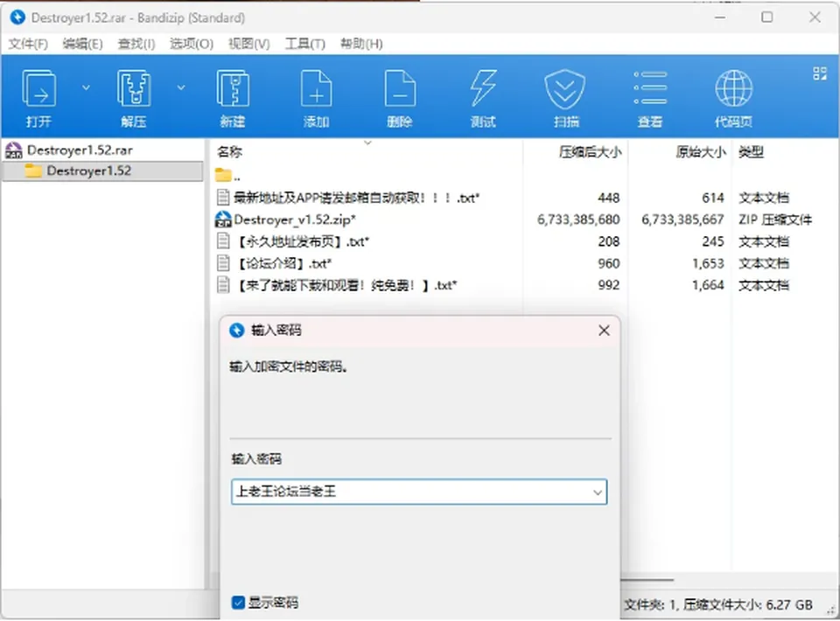Image resolution: width=840 pixels, height=621 pixels.
Task: Sort by the 名称 column header
Action: 230,152
